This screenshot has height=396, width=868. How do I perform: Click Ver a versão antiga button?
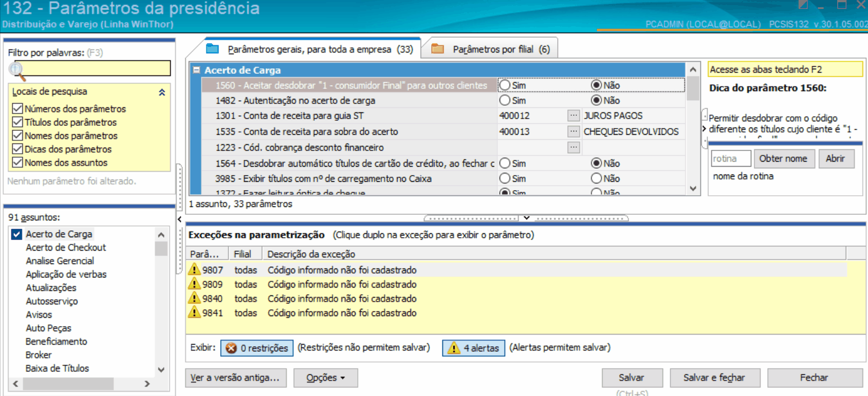point(235,378)
